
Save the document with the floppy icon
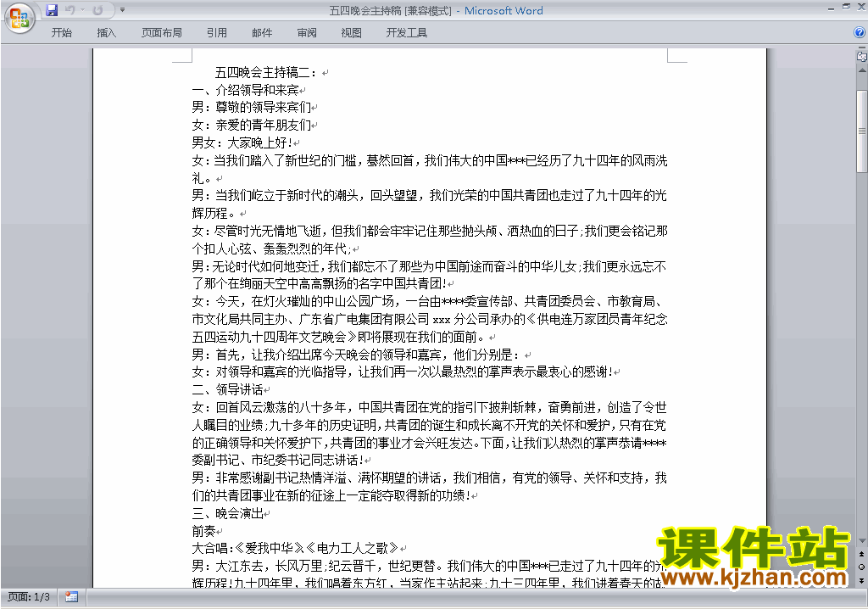(x=52, y=10)
